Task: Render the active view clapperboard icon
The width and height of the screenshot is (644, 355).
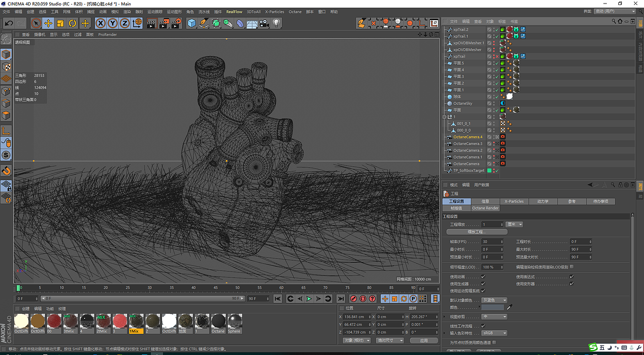Action: (151, 23)
